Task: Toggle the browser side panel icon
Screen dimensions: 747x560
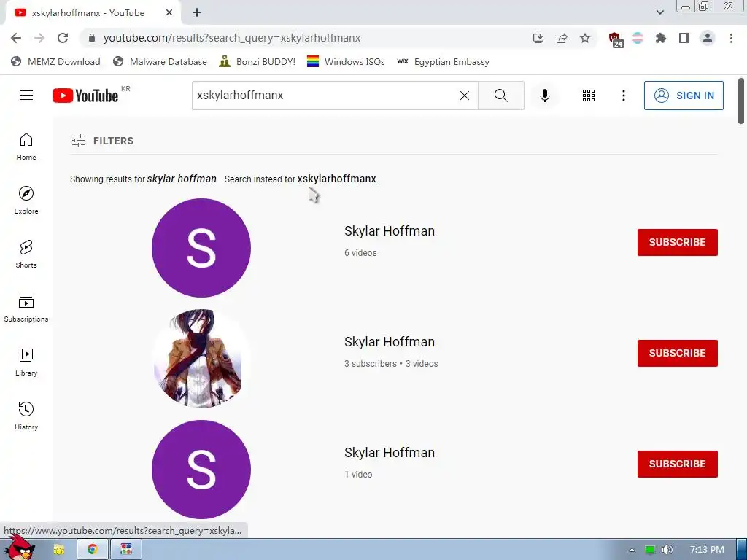Action: click(x=684, y=38)
